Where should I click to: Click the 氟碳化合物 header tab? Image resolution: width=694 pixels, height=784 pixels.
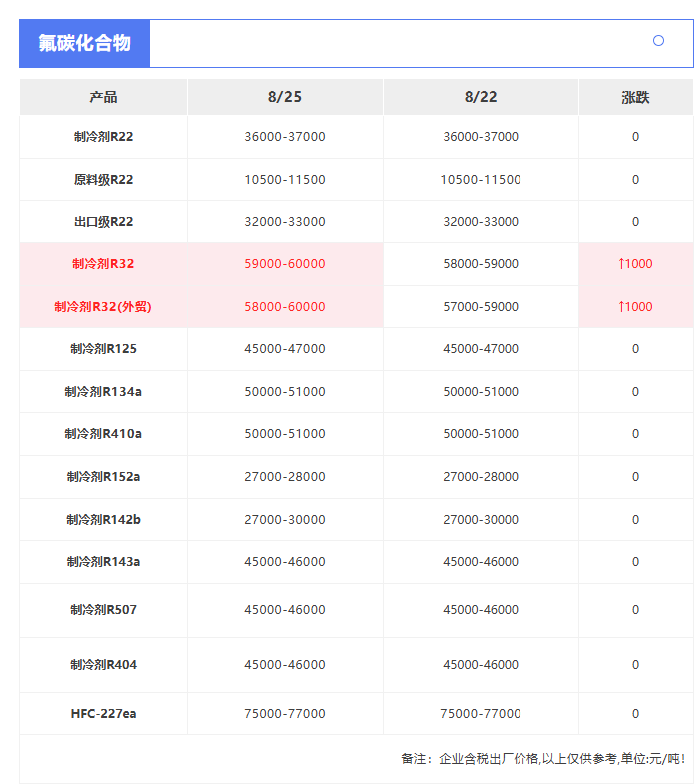pyautogui.click(x=84, y=43)
